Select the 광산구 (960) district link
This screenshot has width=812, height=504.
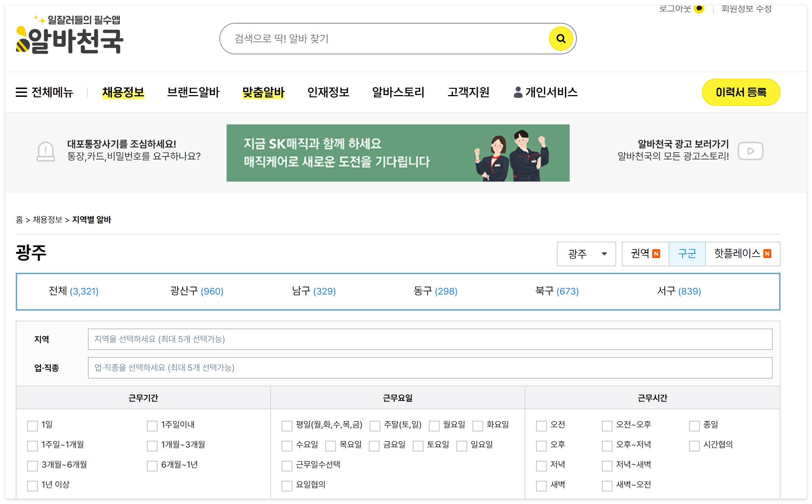coord(197,291)
